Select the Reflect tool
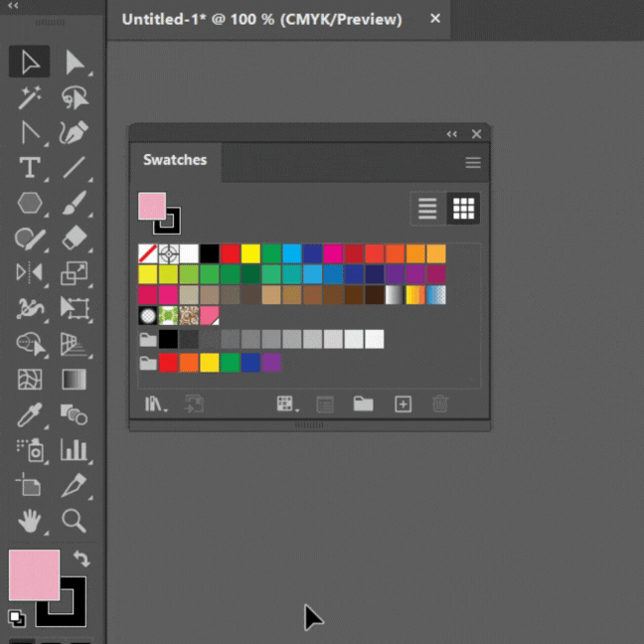 pos(30,272)
